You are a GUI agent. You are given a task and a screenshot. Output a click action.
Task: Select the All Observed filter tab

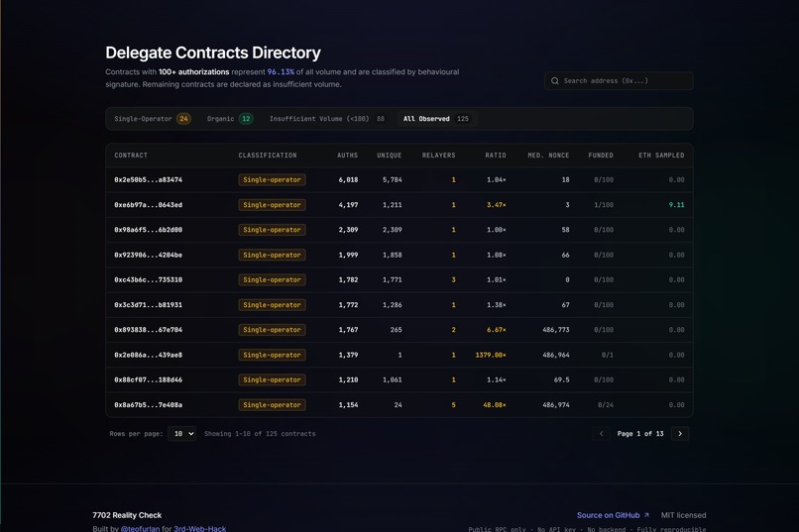click(435, 119)
